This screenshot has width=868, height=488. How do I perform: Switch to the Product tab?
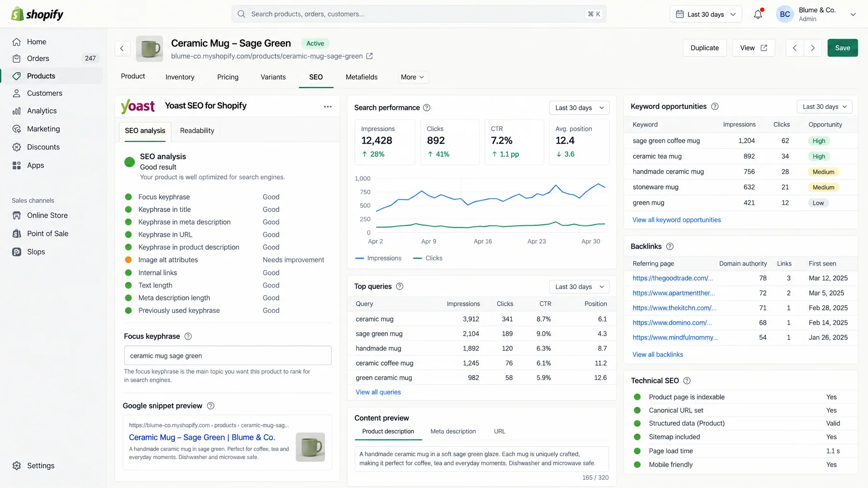coord(133,77)
